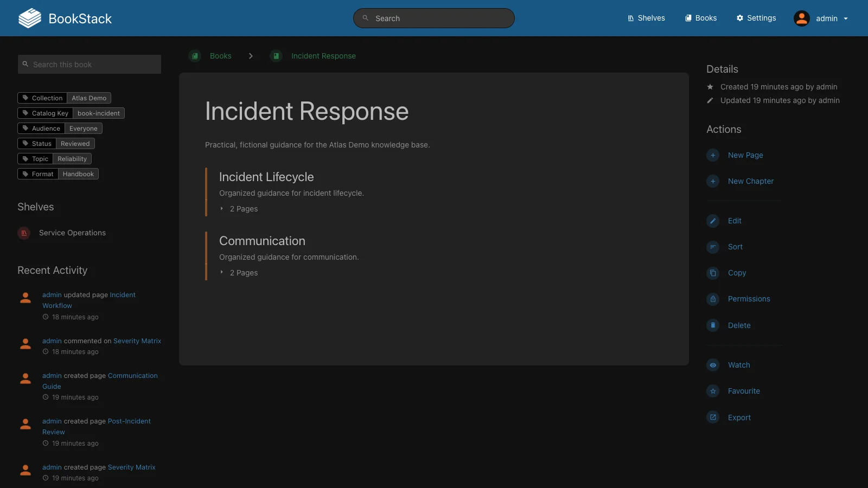Click the Service Operations shelf icon
This screenshot has width=868, height=488.
click(24, 233)
